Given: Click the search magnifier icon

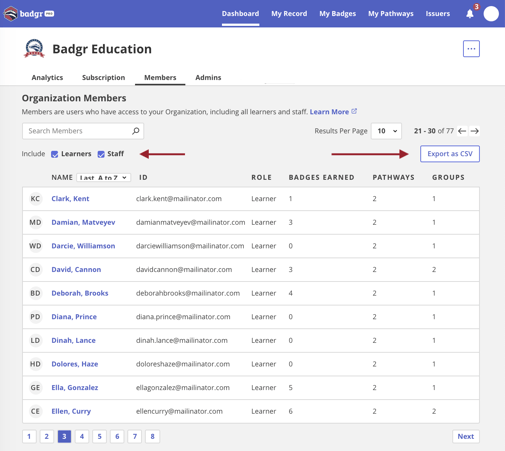Looking at the screenshot, I should point(136,131).
